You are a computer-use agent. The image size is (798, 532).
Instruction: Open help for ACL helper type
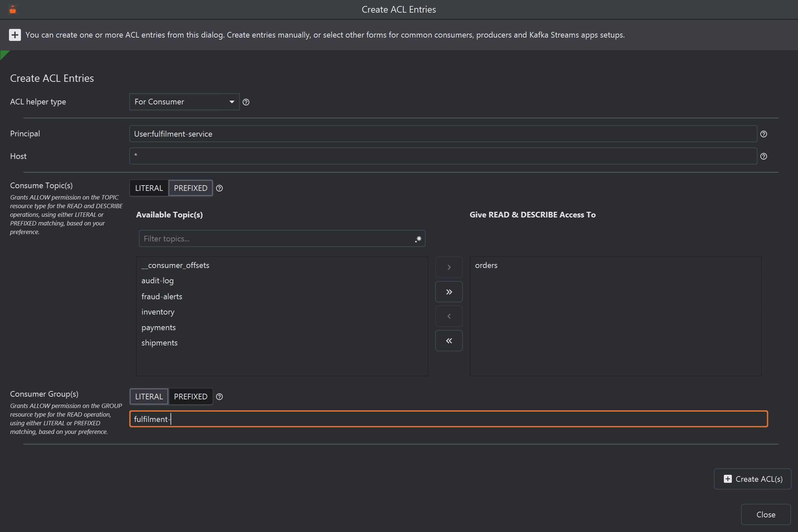[246, 102]
